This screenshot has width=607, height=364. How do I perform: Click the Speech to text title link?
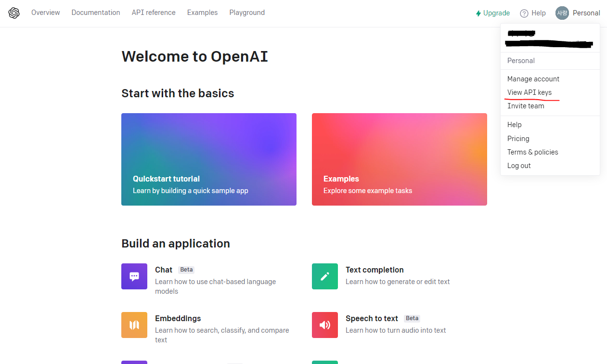pyautogui.click(x=372, y=318)
